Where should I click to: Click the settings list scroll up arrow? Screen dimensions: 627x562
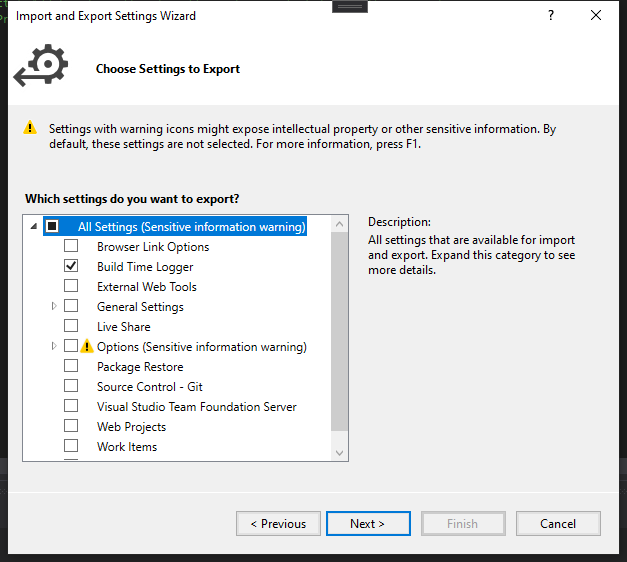pyautogui.click(x=339, y=224)
